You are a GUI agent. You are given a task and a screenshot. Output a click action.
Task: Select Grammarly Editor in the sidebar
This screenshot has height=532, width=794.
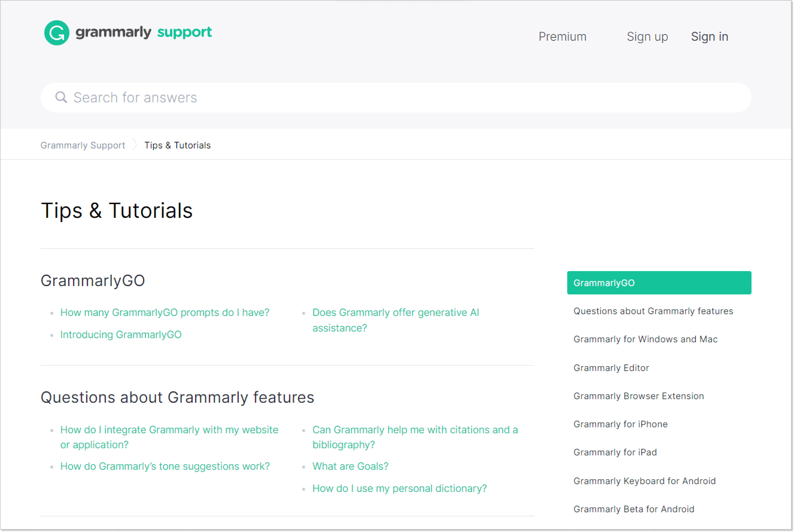pyautogui.click(x=611, y=368)
